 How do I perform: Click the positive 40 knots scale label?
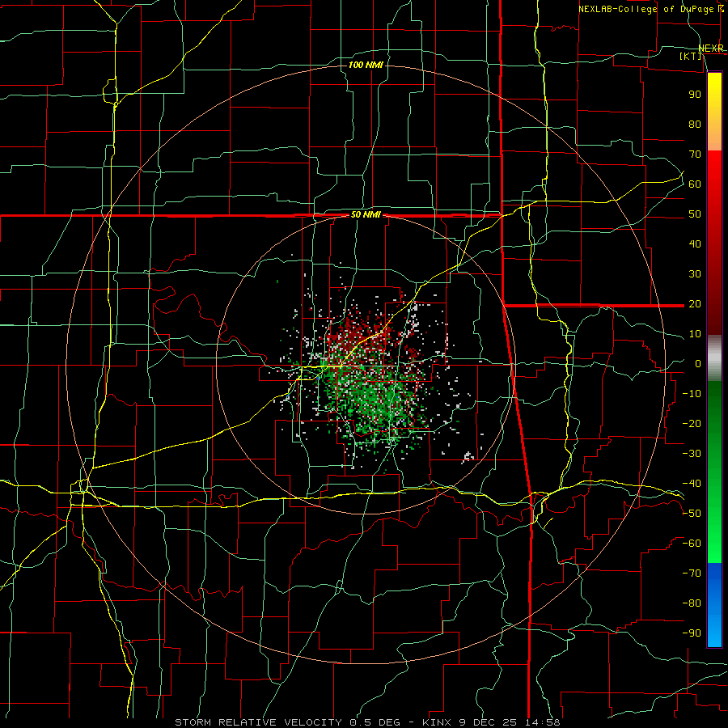(695, 243)
